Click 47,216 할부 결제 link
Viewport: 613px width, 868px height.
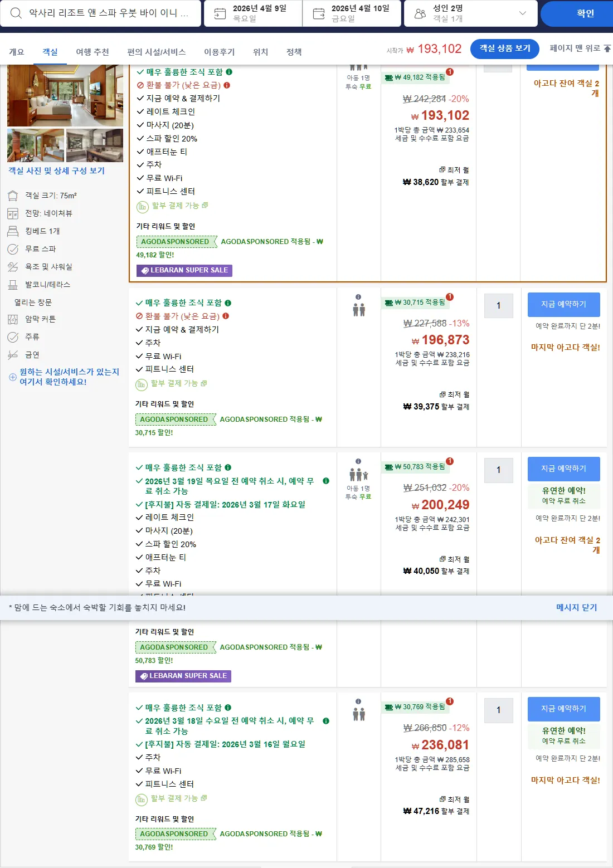[436, 811]
